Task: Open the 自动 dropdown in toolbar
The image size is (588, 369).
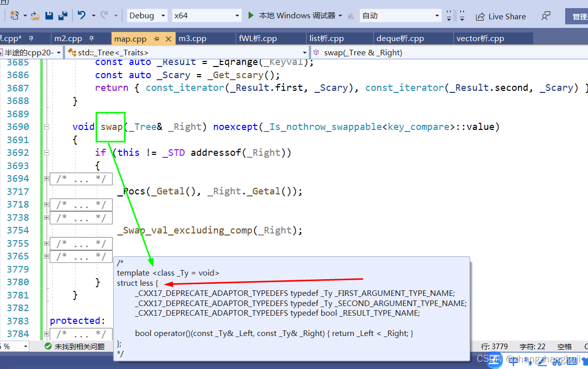Action: pyautogui.click(x=400, y=16)
